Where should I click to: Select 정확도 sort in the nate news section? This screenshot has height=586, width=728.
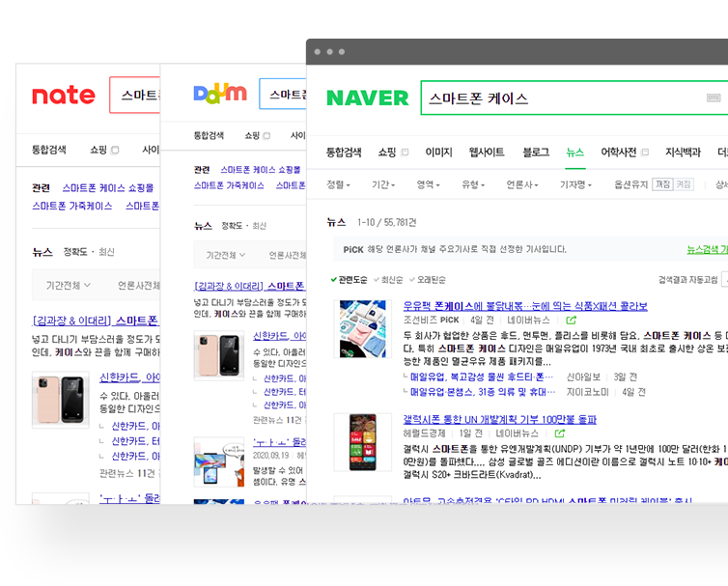pos(75,252)
